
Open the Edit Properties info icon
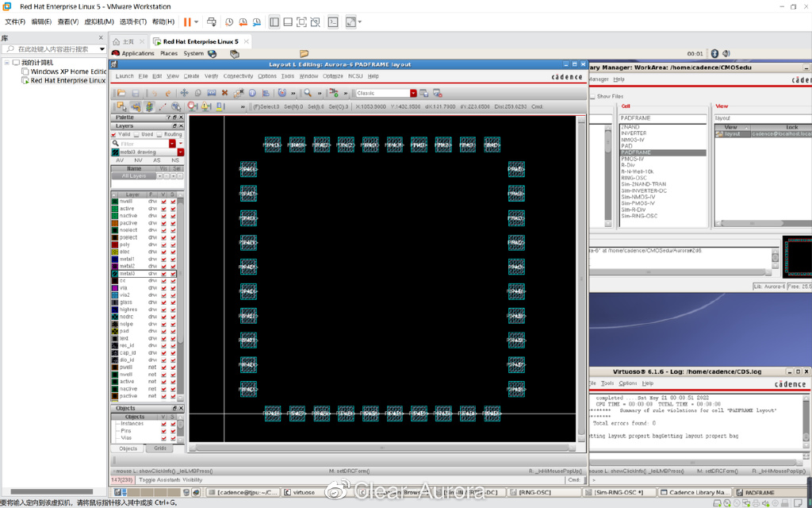[x=252, y=94]
